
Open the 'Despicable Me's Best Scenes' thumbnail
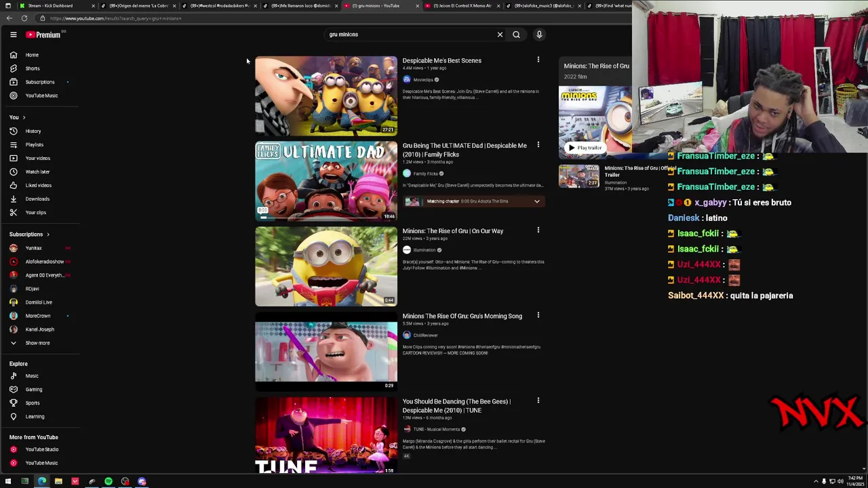point(326,96)
